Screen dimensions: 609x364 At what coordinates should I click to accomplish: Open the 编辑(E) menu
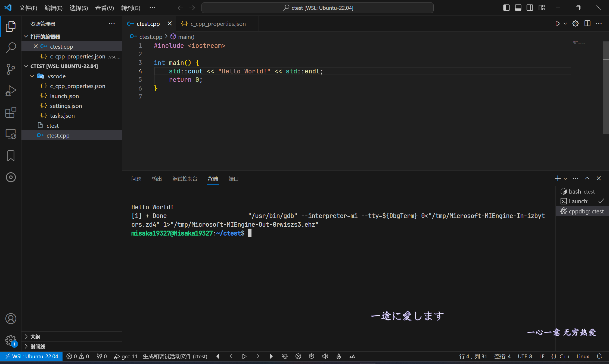coord(53,8)
